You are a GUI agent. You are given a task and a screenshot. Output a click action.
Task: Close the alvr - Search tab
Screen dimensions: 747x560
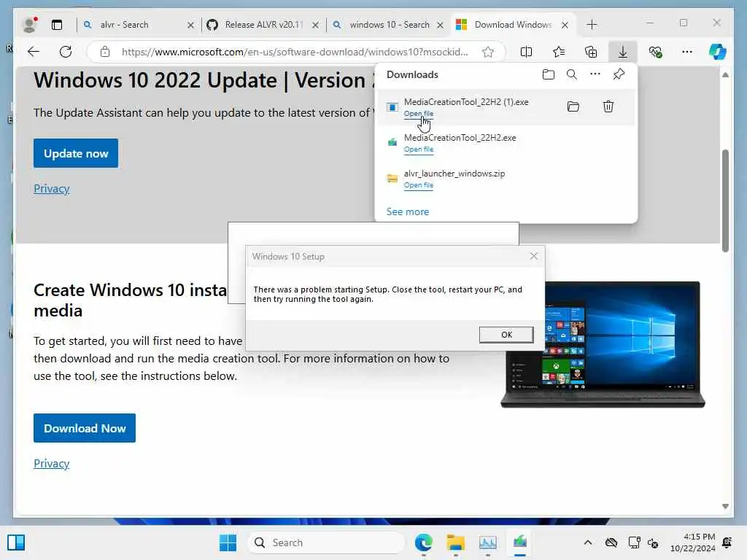tap(190, 25)
